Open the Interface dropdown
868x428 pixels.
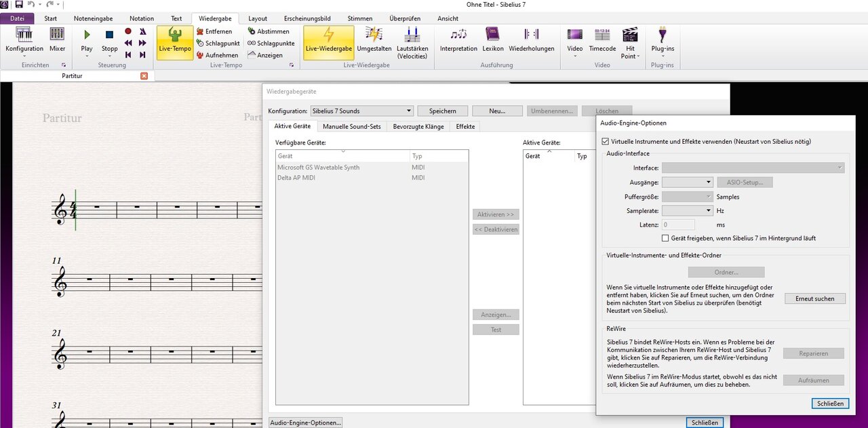point(753,168)
